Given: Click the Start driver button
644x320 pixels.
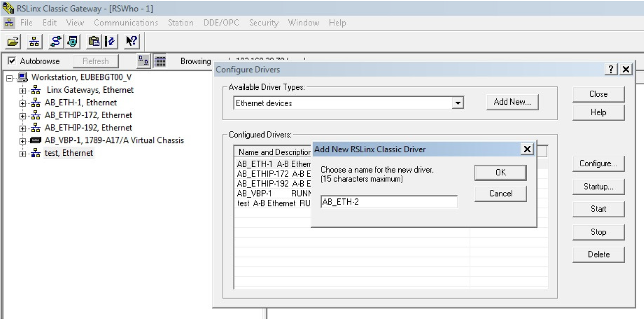Looking at the screenshot, I should (598, 209).
